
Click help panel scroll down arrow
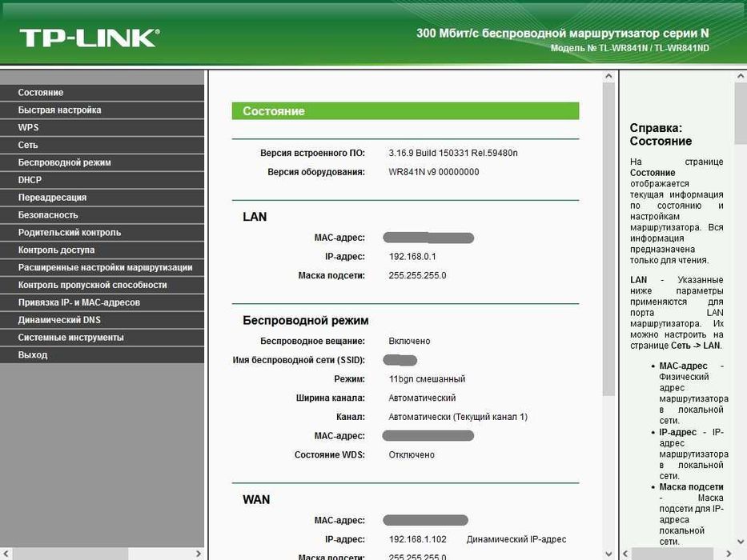tap(741, 542)
